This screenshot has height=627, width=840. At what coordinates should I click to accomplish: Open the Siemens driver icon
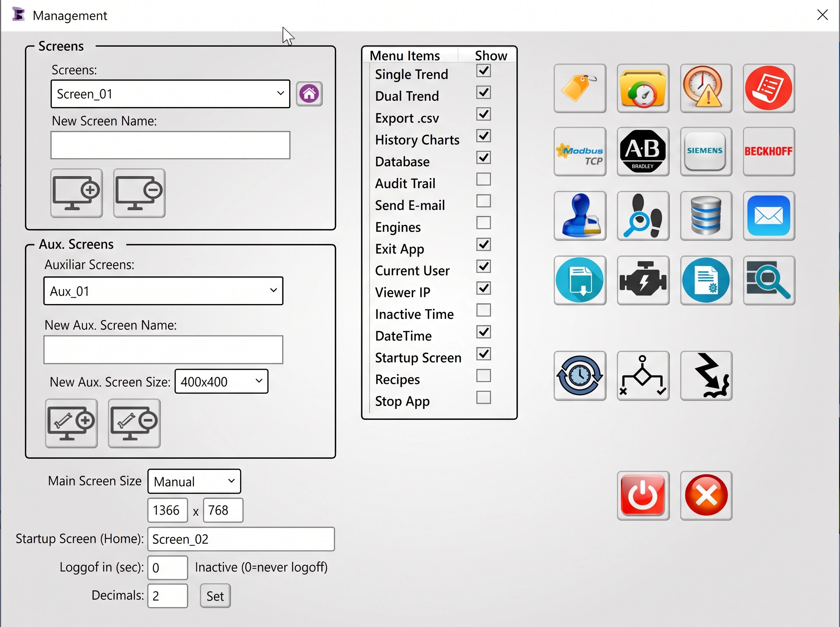pos(706,152)
